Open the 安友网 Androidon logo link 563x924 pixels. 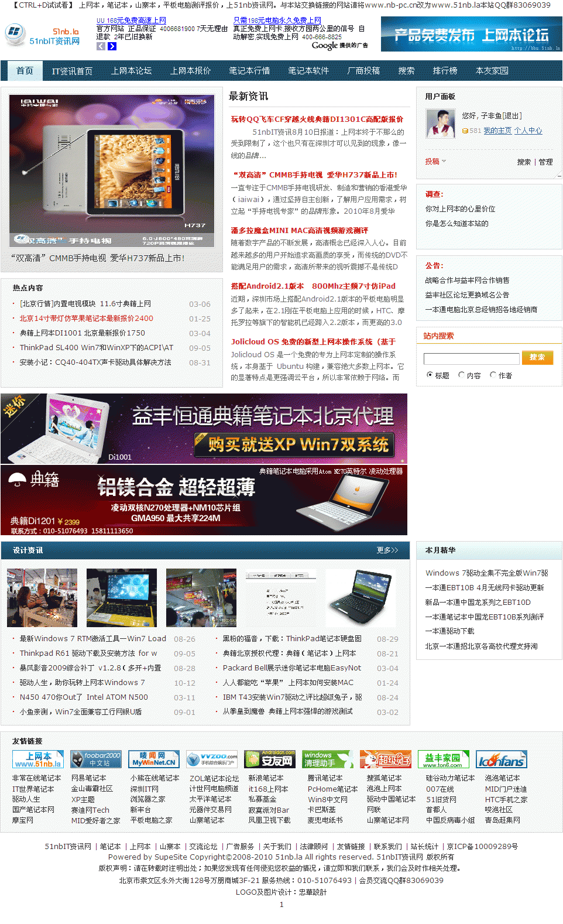coord(270,759)
